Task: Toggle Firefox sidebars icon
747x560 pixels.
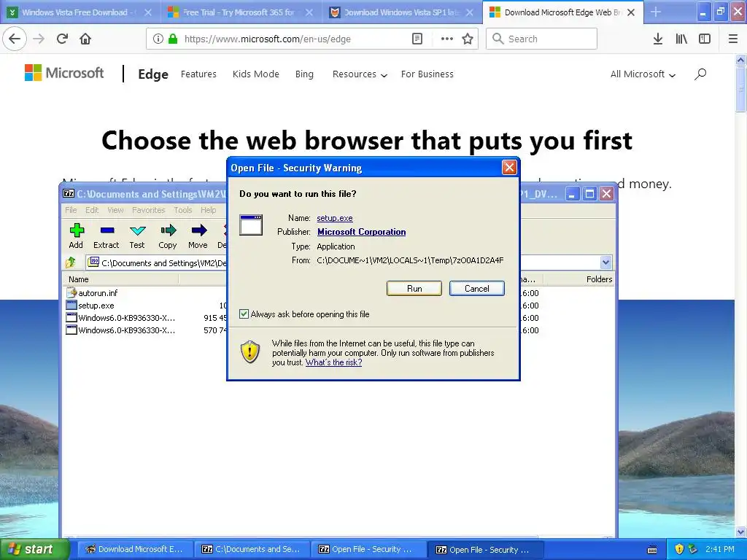Action: [x=705, y=39]
